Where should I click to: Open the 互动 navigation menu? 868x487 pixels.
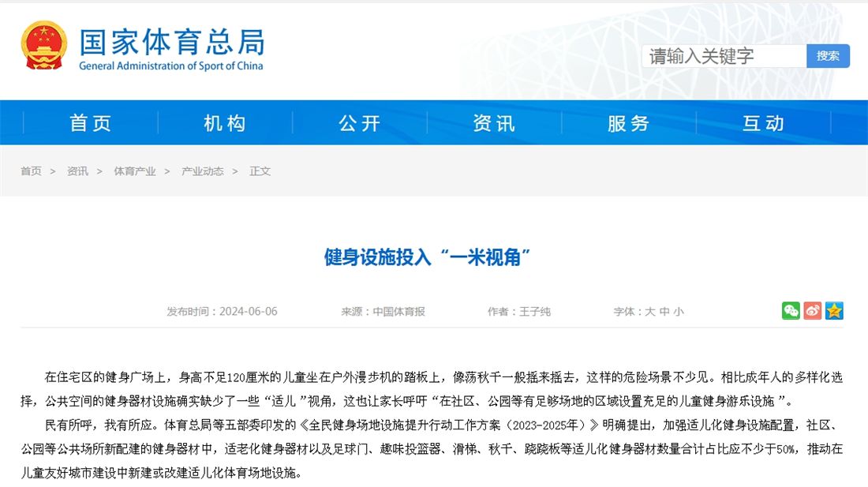(761, 122)
